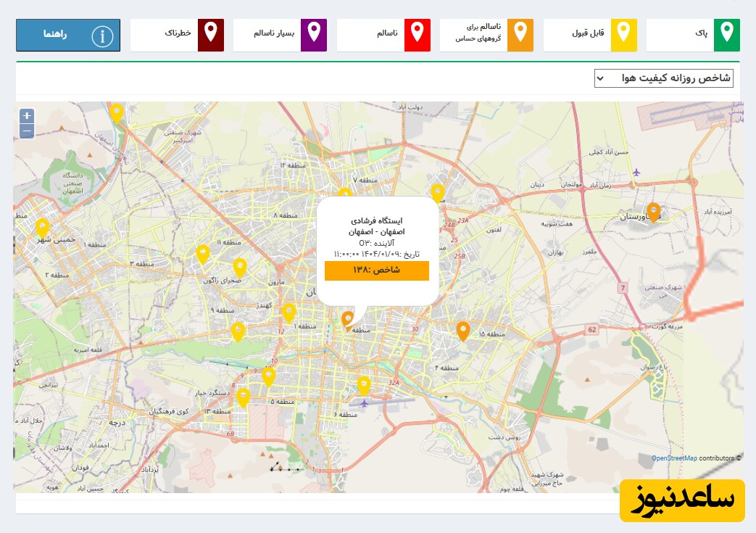Image resolution: width=756 pixels, height=533 pixels.
Task: Click the yellow marker near منطقه ۱۳
Action: tap(244, 397)
